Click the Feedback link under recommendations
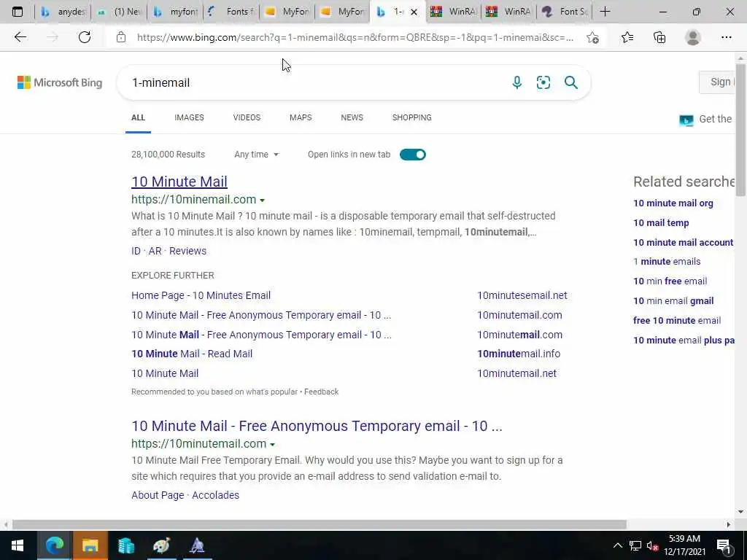The image size is (747, 560). (321, 392)
